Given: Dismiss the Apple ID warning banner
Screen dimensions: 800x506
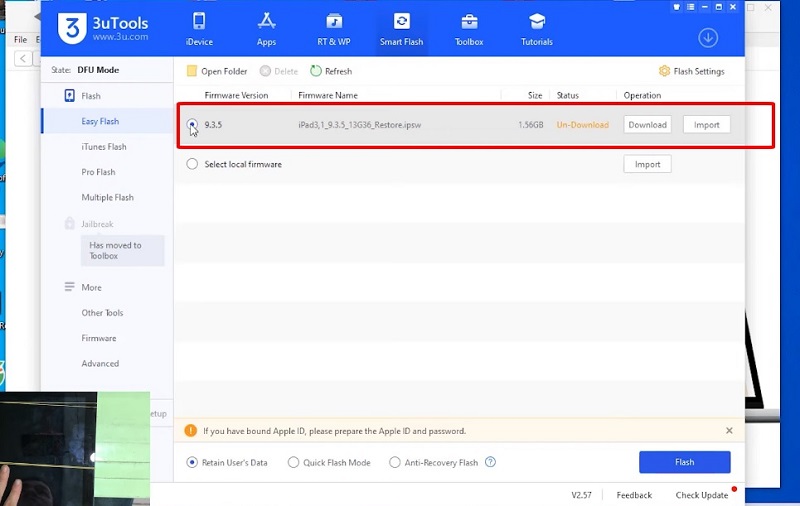Looking at the screenshot, I should click(729, 431).
